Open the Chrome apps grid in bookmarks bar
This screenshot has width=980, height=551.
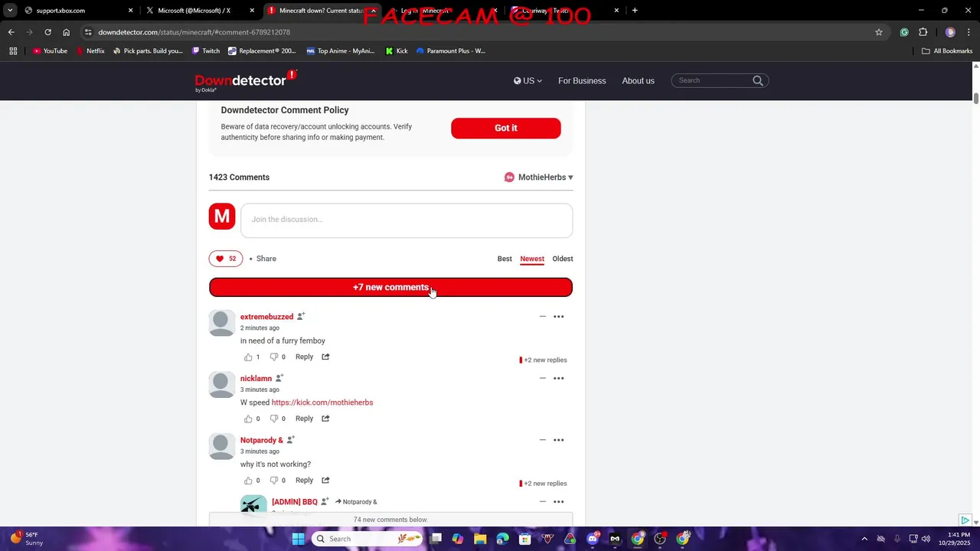pyautogui.click(x=13, y=51)
